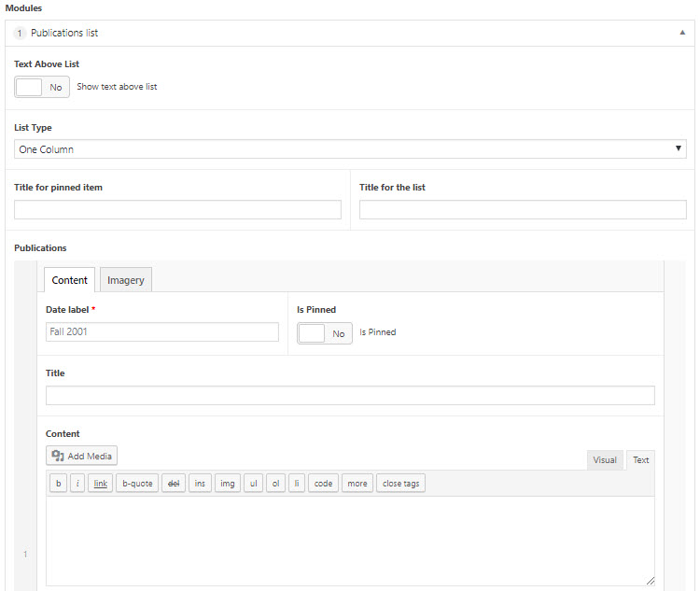The image size is (700, 591).
Task: Click the b-quote quicktag button
Action: point(137,484)
